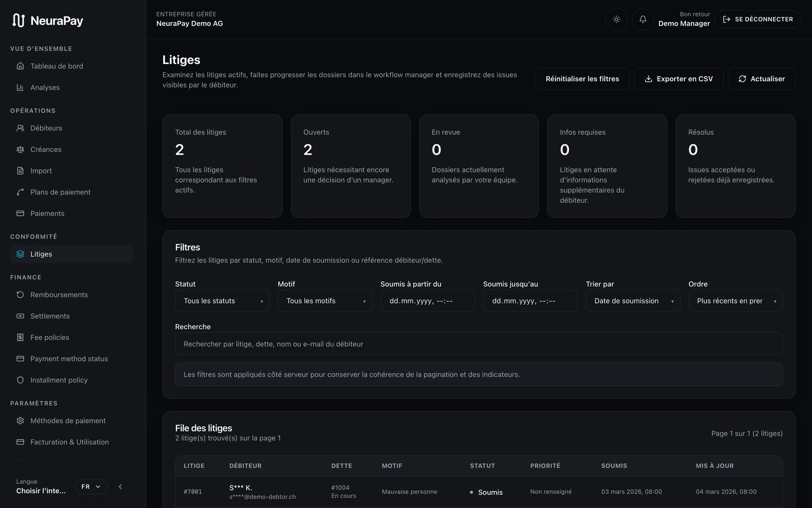The height and width of the screenshot is (508, 812).
Task: Click dette #1004 reference
Action: pos(340,487)
